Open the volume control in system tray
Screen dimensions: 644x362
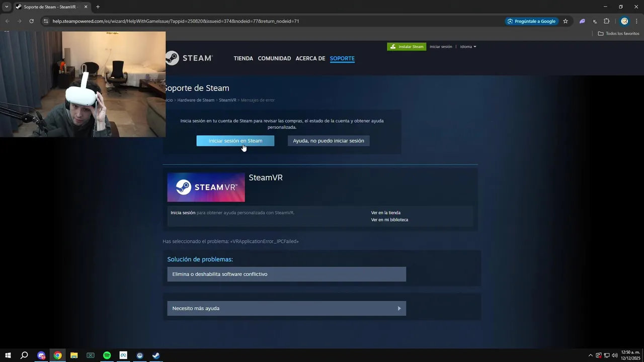(x=614, y=355)
